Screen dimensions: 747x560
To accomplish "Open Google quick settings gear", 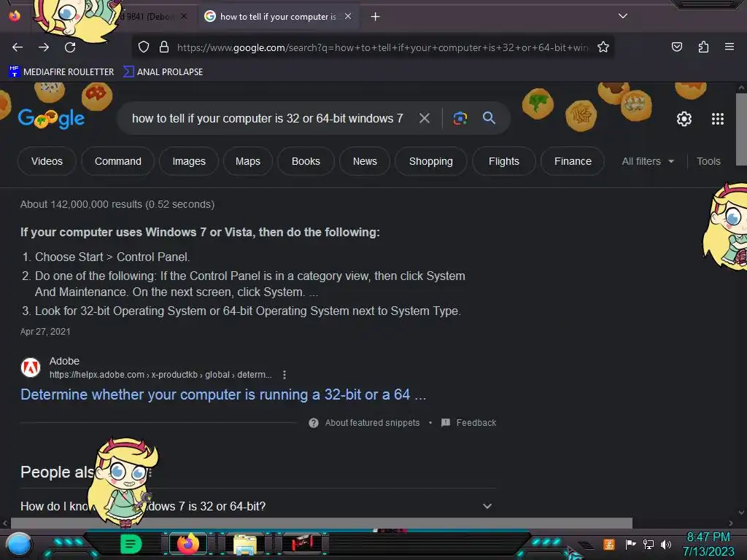I will click(x=684, y=119).
